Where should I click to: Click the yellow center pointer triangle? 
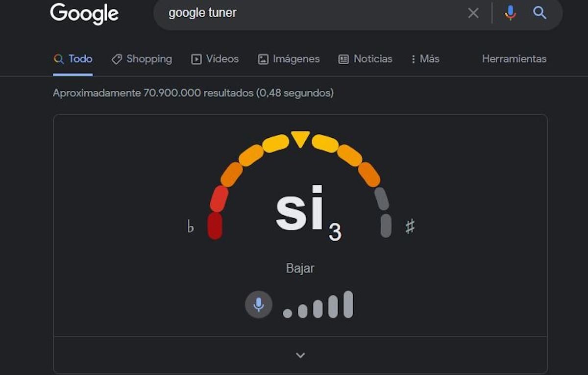point(300,138)
